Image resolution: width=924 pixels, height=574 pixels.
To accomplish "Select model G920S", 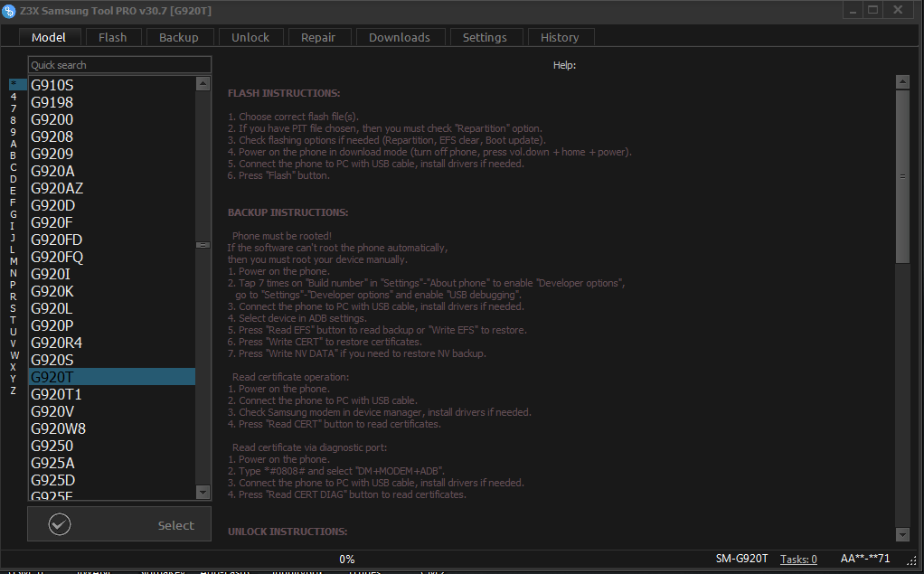I will click(112, 360).
